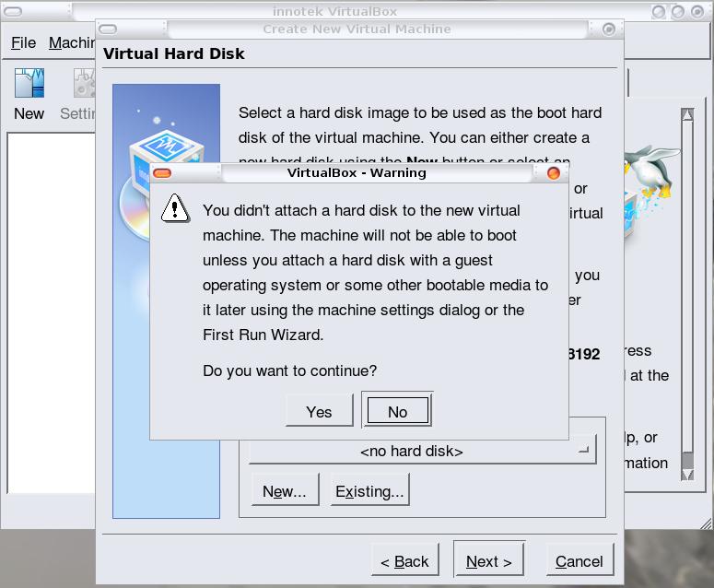Screen dimensions: 714x588
Task: Close the Create New Virtual Machine window
Action: [x=608, y=29]
